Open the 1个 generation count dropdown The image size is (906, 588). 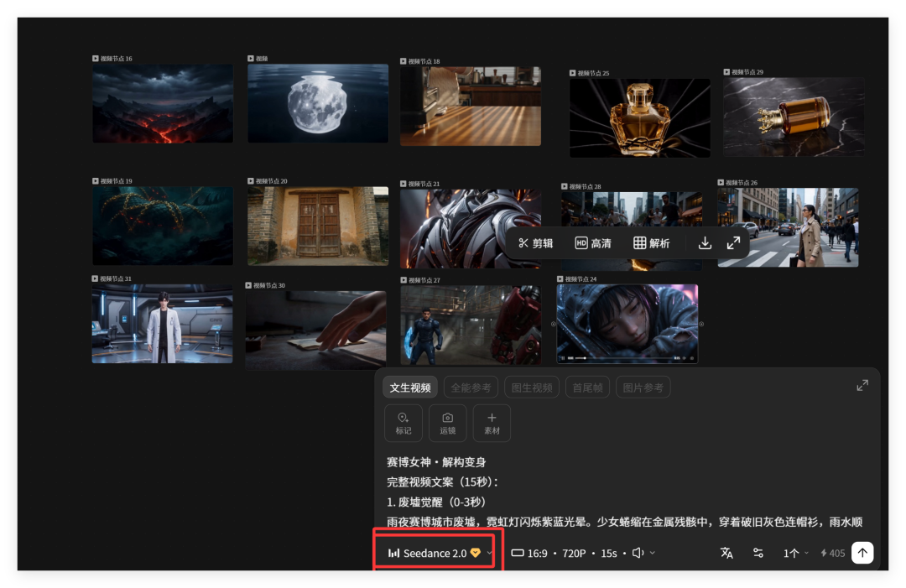coord(793,553)
